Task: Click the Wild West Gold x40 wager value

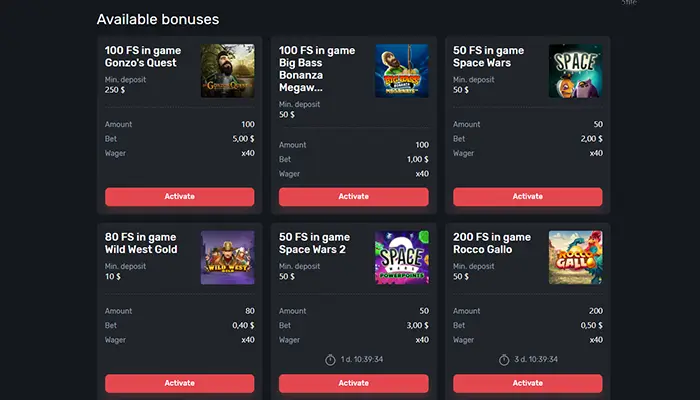Action: (x=247, y=340)
